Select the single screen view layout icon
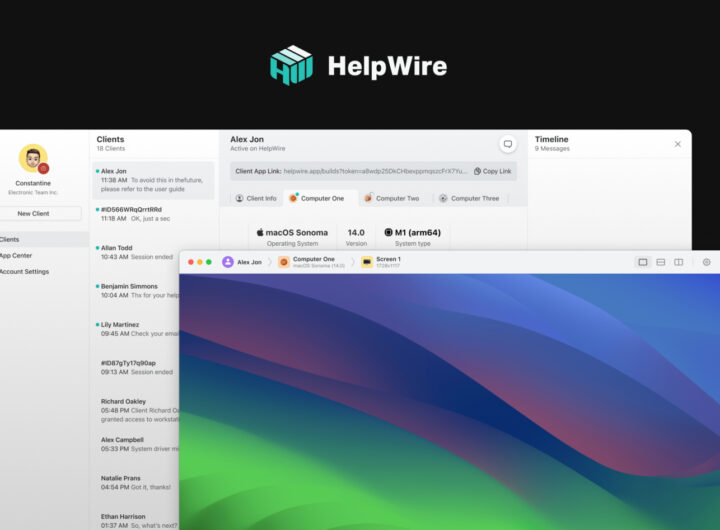 [x=643, y=262]
